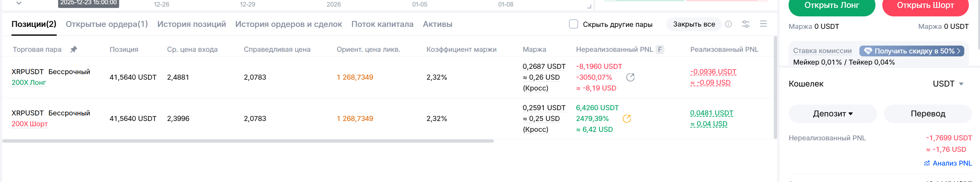Click the chart resize corner handle
Viewport: 980px width, 182px height.
click(x=589, y=7)
